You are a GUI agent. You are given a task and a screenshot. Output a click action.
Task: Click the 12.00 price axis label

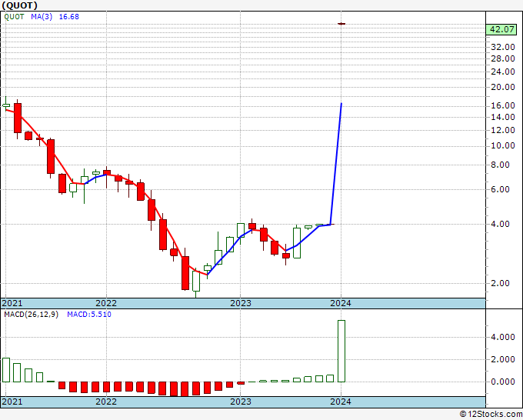click(503, 130)
